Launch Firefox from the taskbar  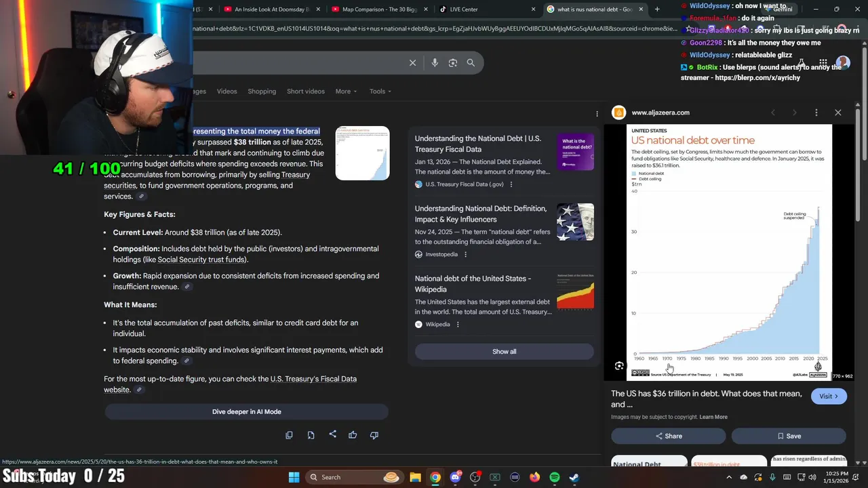pyautogui.click(x=534, y=477)
